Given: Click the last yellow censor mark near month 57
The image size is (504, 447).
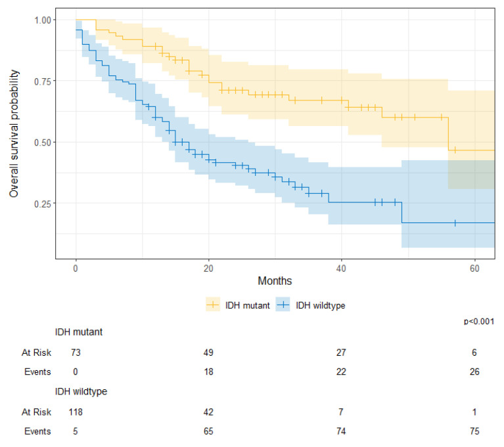Looking at the screenshot, I should pos(455,150).
